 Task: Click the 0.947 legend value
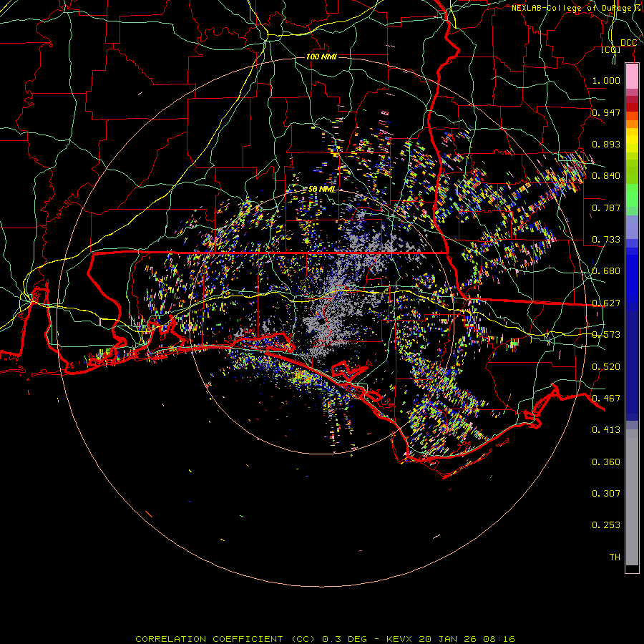click(x=606, y=112)
